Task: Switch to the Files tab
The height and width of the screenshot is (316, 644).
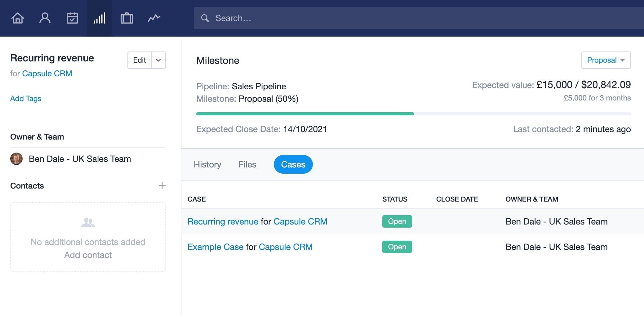Action: point(247,164)
